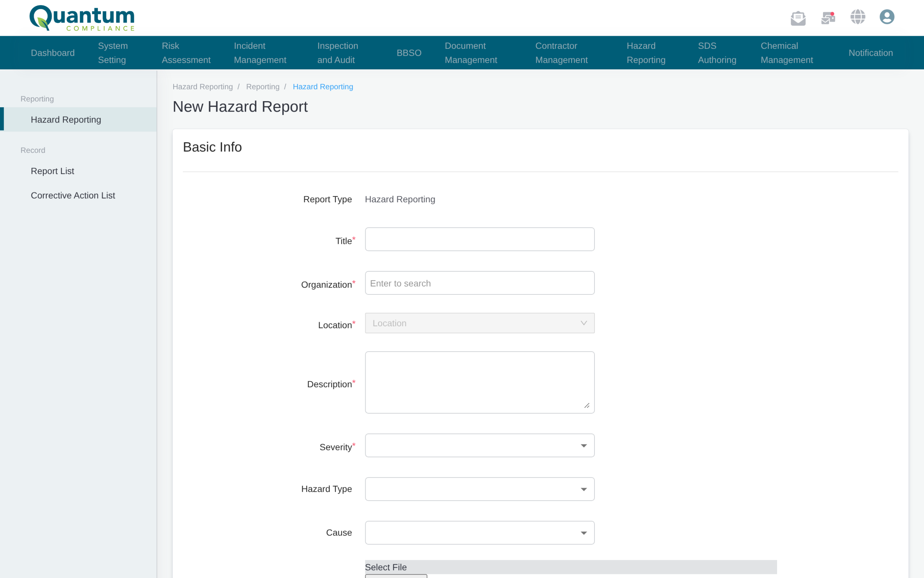This screenshot has width=924, height=578.
Task: Open the Severity dropdown
Action: pyautogui.click(x=480, y=445)
